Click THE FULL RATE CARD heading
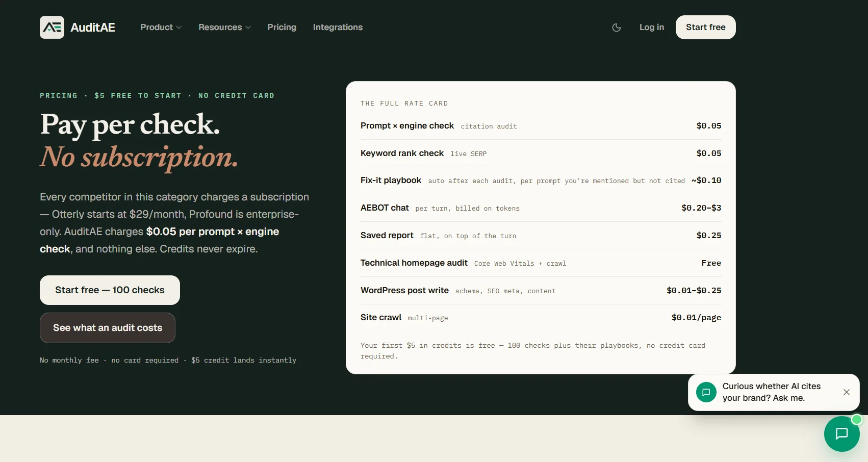Image resolution: width=868 pixels, height=462 pixels. point(404,104)
